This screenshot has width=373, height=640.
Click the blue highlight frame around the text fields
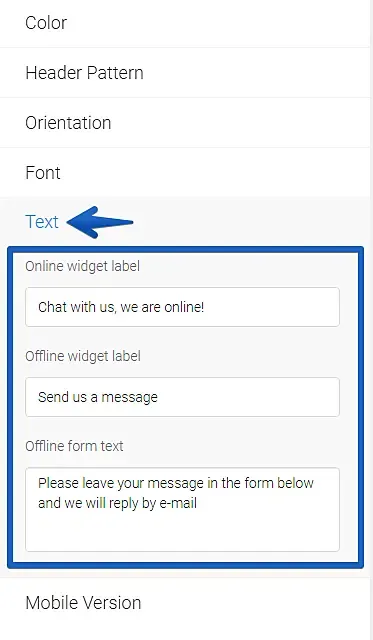tap(185, 249)
